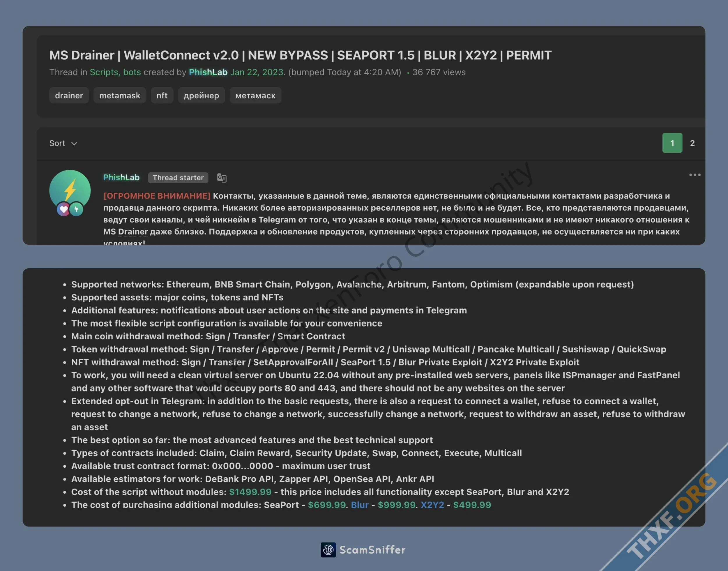Go to page 2 of the thread
Image resolution: width=728 pixels, height=571 pixels.
pos(692,143)
